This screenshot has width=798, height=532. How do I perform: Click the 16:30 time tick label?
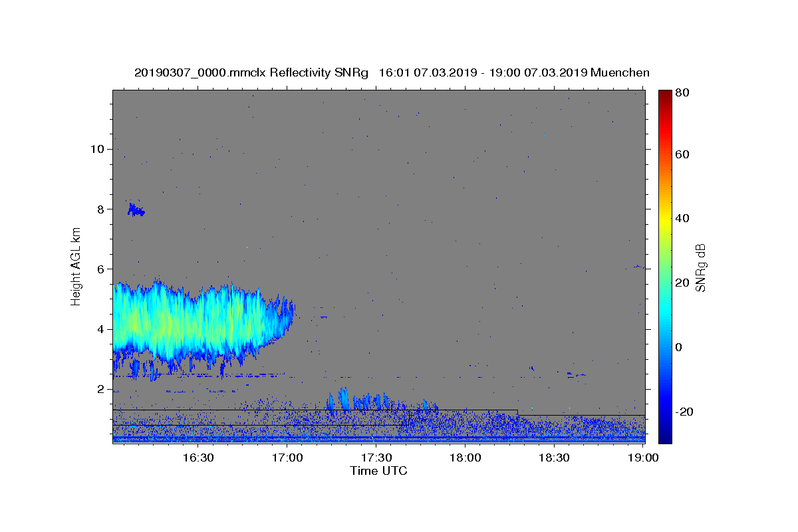(198, 458)
